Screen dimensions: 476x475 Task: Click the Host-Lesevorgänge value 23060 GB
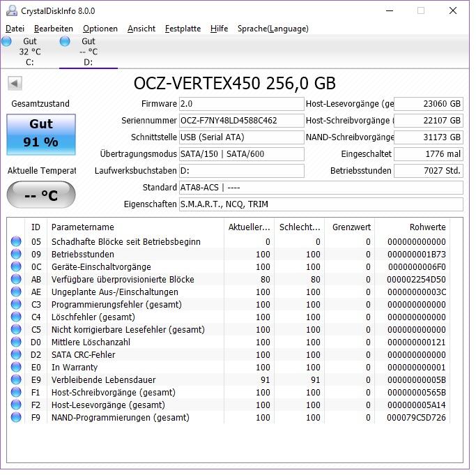click(x=429, y=104)
